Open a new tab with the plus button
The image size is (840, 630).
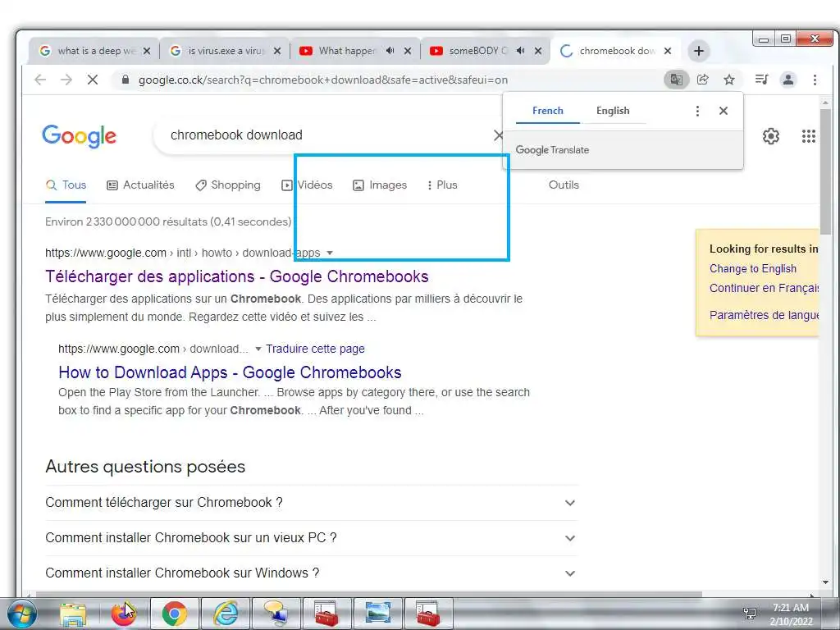[699, 51]
